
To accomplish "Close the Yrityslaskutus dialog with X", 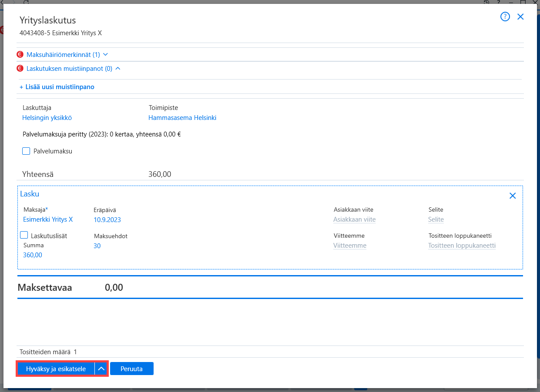I will [x=520, y=17].
